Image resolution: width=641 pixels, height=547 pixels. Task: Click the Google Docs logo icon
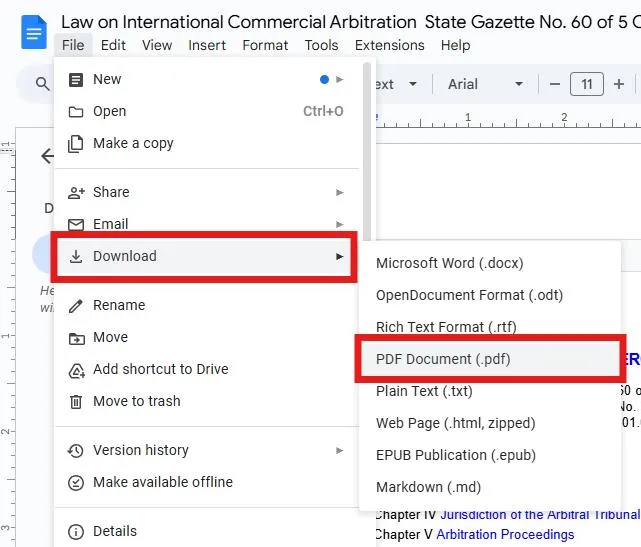pyautogui.click(x=34, y=33)
